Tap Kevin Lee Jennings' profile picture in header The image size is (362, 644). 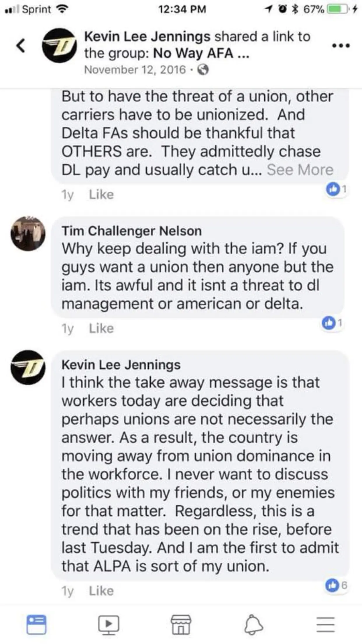59,45
